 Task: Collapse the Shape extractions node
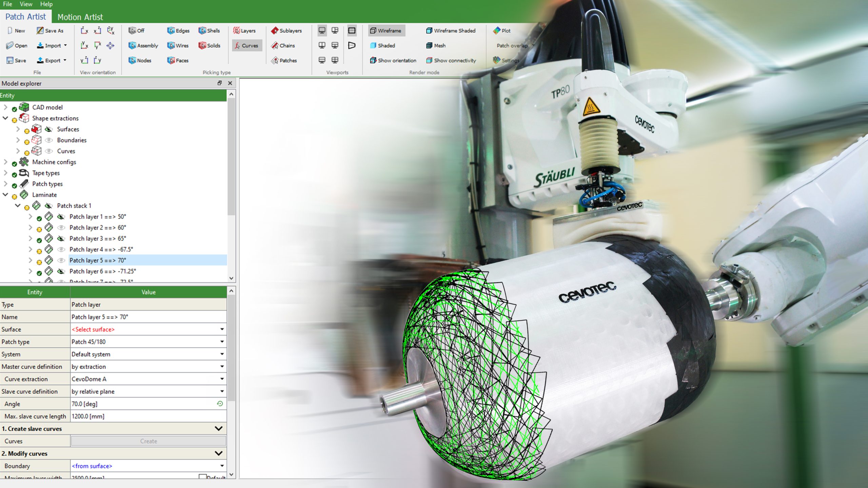click(5, 118)
